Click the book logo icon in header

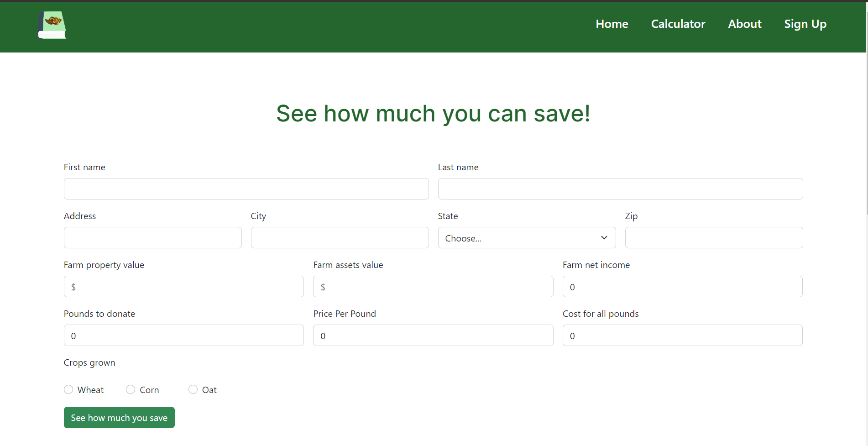(52, 25)
